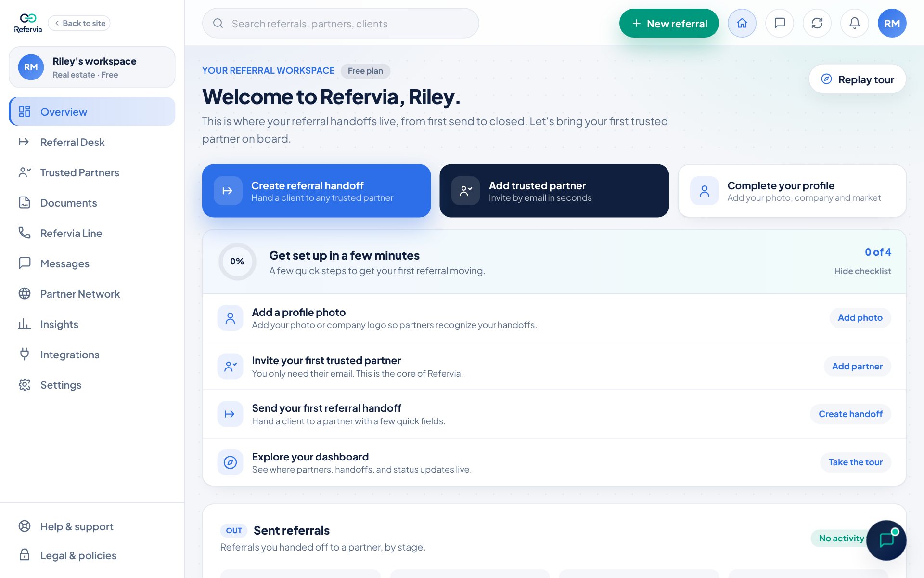
Task: Click the refresh sync icon
Action: click(817, 23)
